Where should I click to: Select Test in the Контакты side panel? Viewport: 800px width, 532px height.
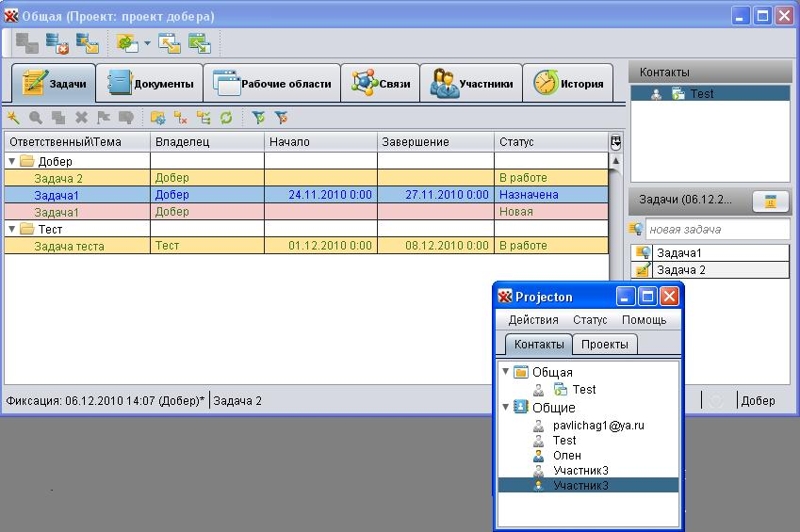[x=710, y=93]
